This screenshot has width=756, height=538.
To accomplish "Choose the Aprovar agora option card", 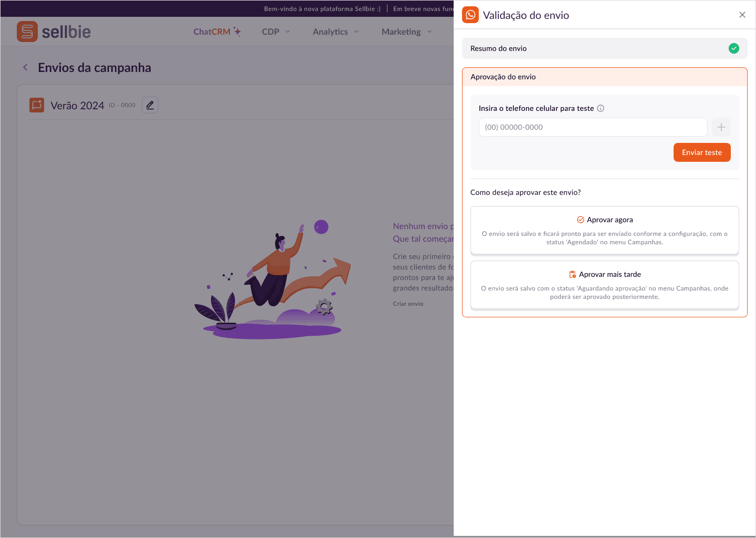I will point(604,230).
